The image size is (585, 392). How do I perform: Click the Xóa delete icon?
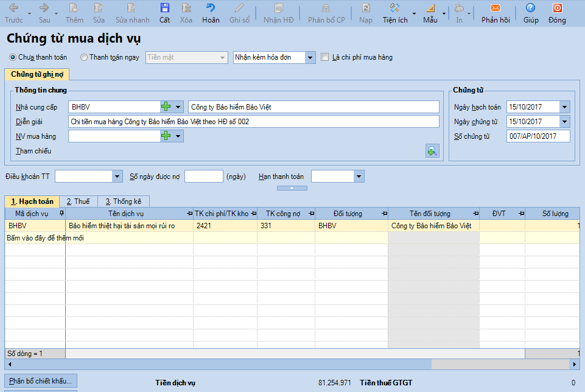coord(186,13)
